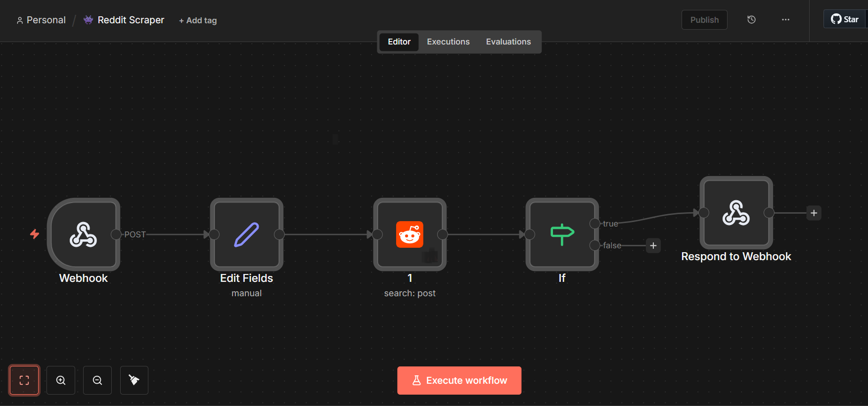The width and height of the screenshot is (868, 406).
Task: Click the Reddit node output connector
Action: pyautogui.click(x=443, y=234)
